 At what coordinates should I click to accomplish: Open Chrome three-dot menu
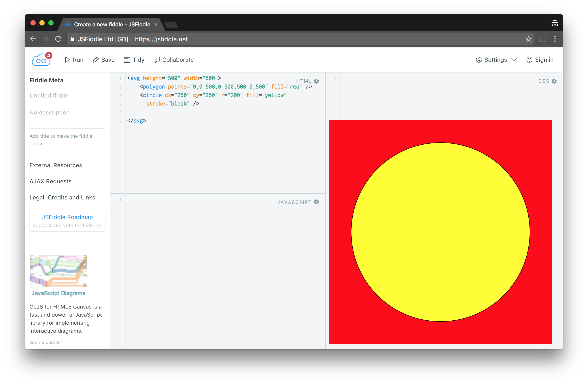(x=555, y=39)
